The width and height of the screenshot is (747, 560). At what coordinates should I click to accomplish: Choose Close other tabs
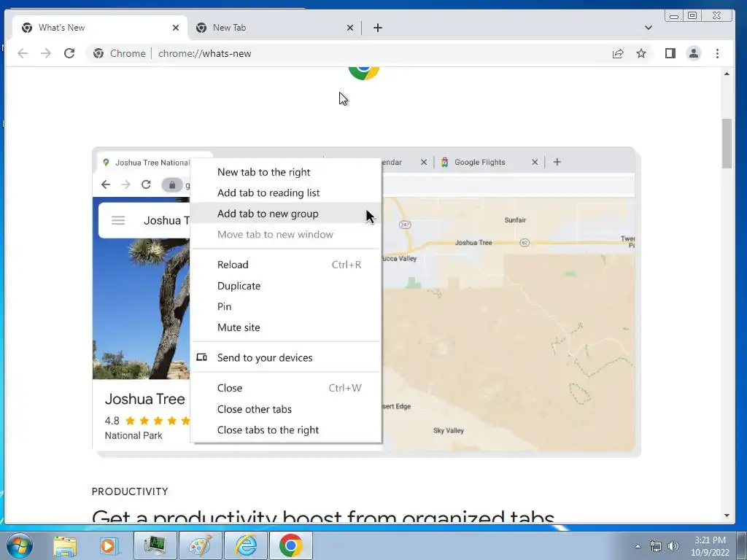click(x=286, y=409)
